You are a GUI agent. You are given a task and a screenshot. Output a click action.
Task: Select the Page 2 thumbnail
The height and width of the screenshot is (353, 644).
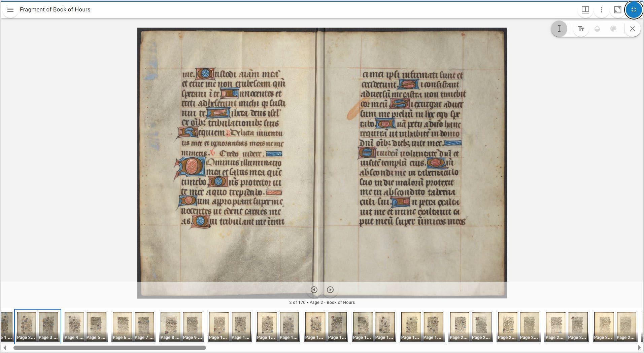(26, 326)
